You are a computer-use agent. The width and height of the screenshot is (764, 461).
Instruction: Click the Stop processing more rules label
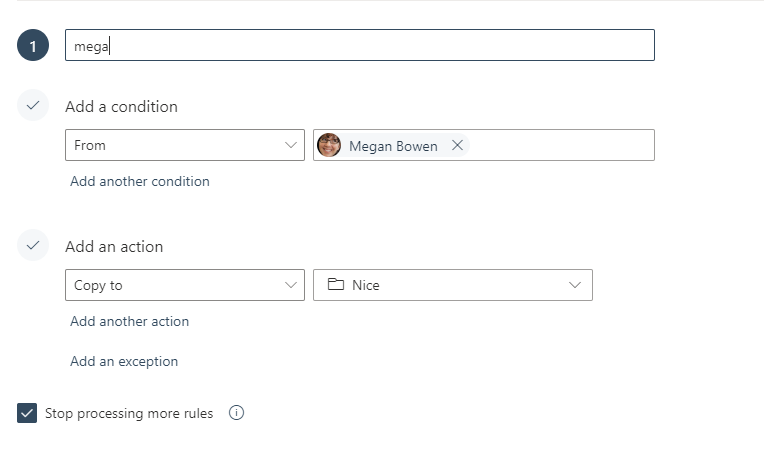tap(129, 413)
